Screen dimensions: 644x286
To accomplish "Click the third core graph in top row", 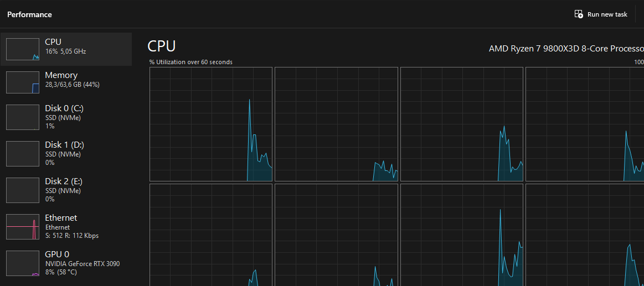I will (462, 124).
